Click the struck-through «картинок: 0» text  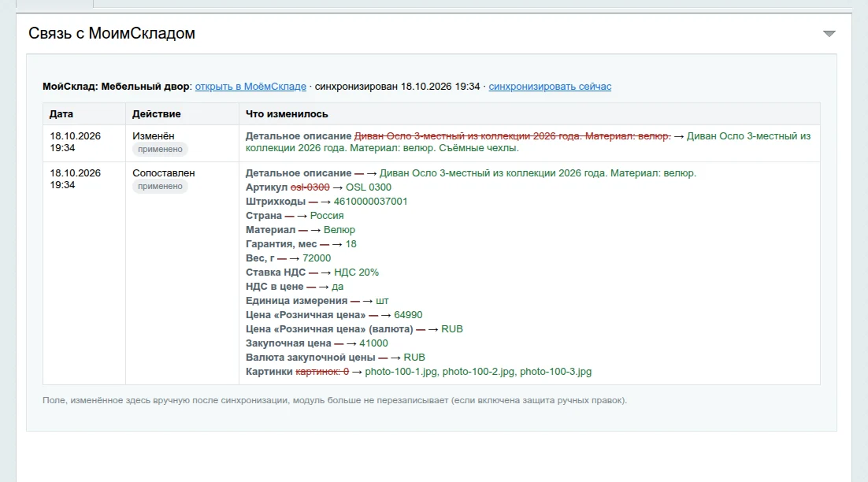(x=322, y=372)
